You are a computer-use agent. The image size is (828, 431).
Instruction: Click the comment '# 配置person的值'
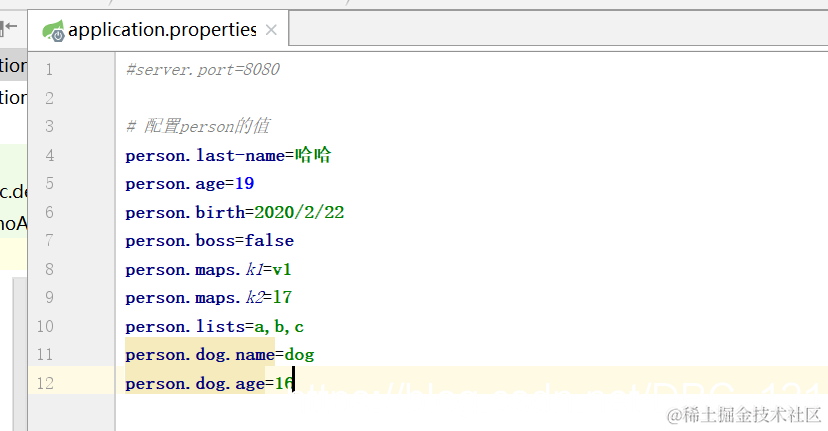[x=198, y=126]
